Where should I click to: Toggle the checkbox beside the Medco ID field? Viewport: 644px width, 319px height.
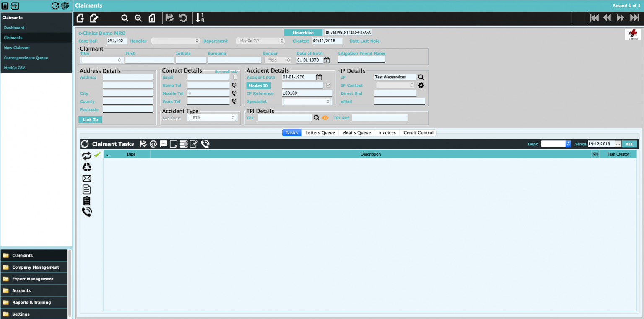[328, 86]
